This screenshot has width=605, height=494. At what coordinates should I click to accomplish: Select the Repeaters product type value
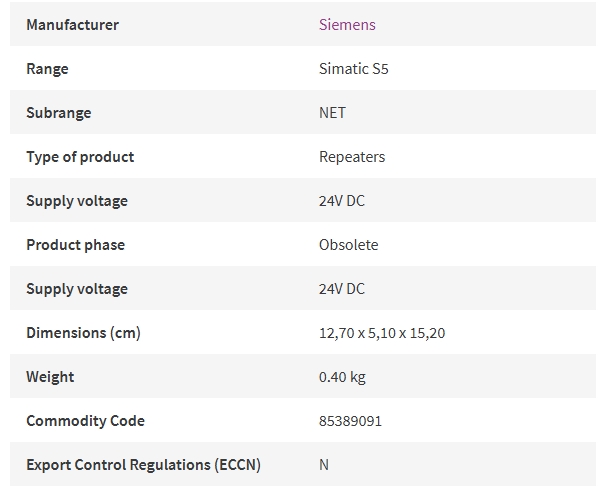coord(352,157)
